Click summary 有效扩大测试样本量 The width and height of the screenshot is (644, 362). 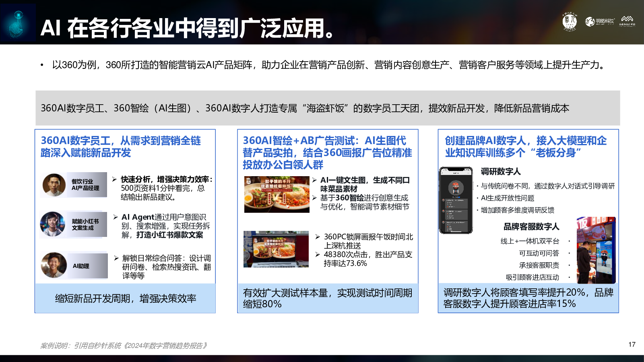[x=328, y=298]
